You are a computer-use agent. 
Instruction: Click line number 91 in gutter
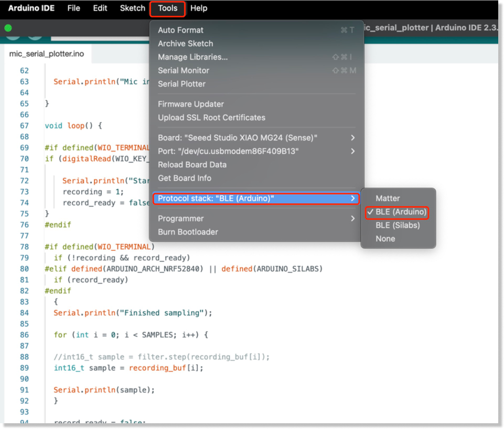pyautogui.click(x=25, y=390)
